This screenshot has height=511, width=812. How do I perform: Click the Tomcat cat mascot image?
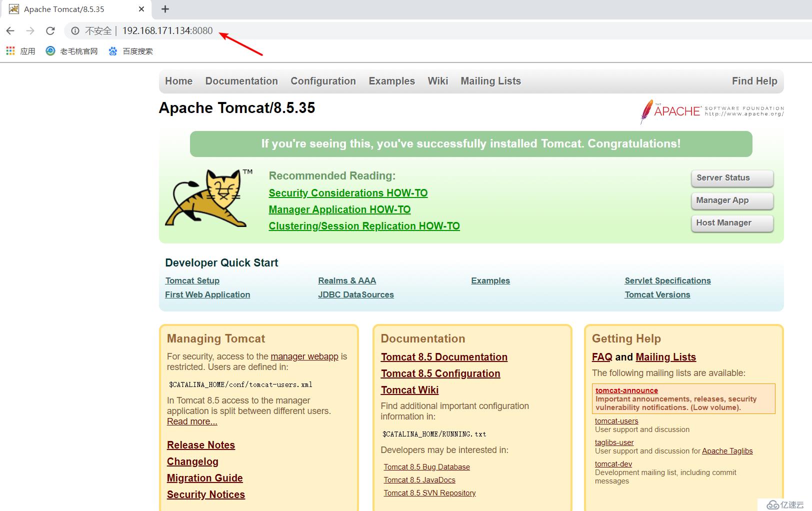tap(209, 198)
